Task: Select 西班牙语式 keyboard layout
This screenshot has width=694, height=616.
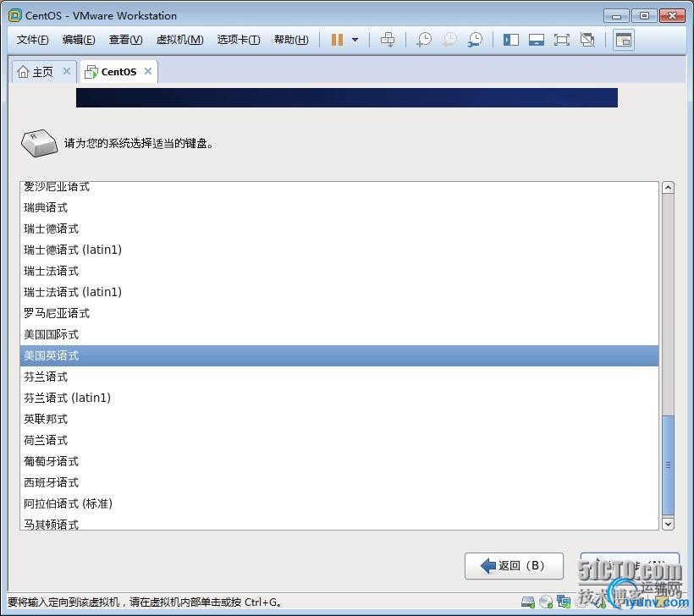Action: coord(339,482)
